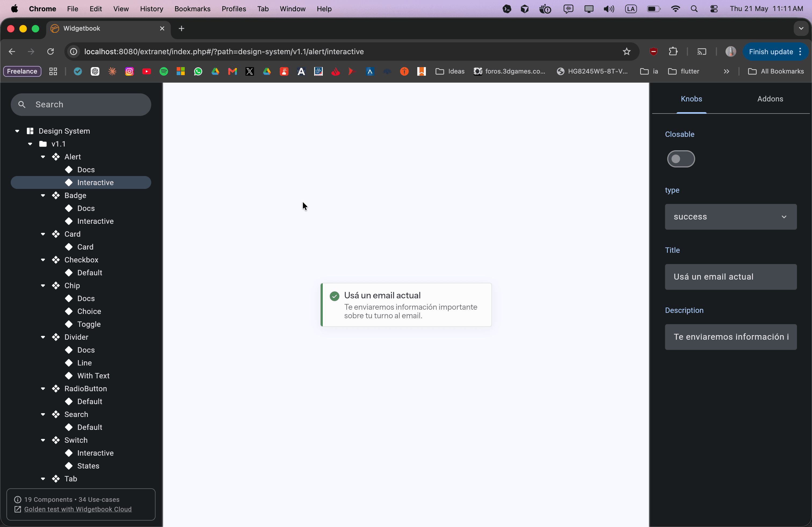Click the v1.1 folder icon
The width and height of the screenshot is (812, 527).
(x=43, y=144)
